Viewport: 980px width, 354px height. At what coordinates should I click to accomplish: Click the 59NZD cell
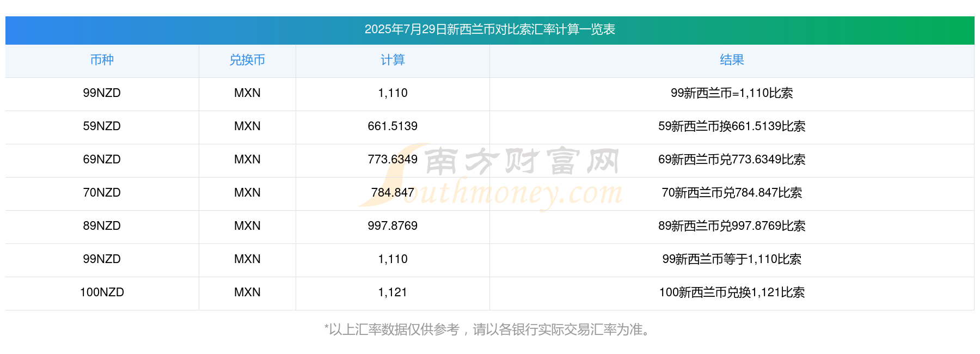click(x=102, y=126)
